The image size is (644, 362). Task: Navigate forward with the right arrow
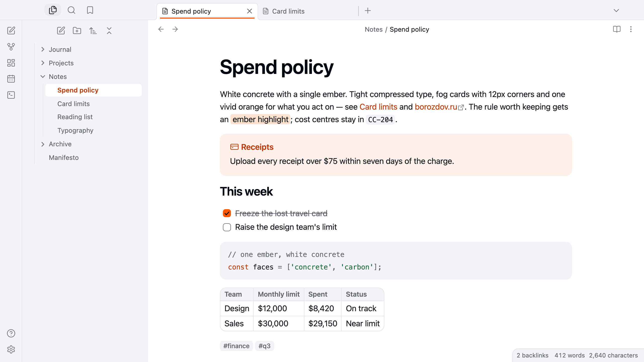(175, 29)
